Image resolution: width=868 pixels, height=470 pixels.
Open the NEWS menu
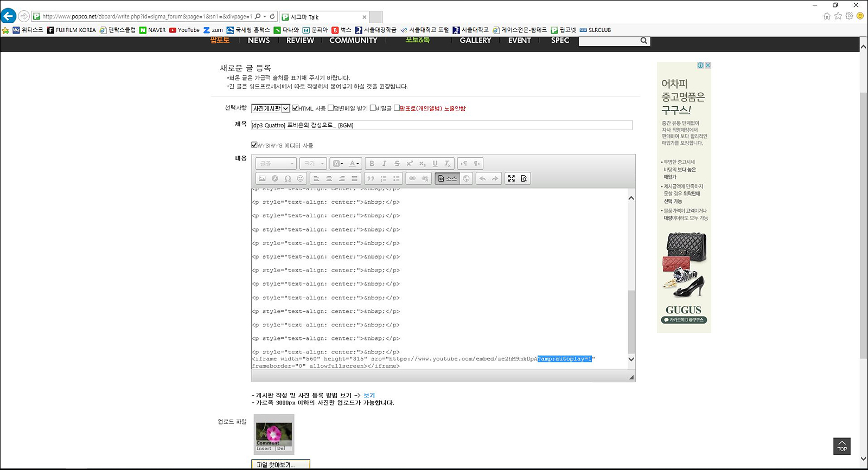coord(259,40)
